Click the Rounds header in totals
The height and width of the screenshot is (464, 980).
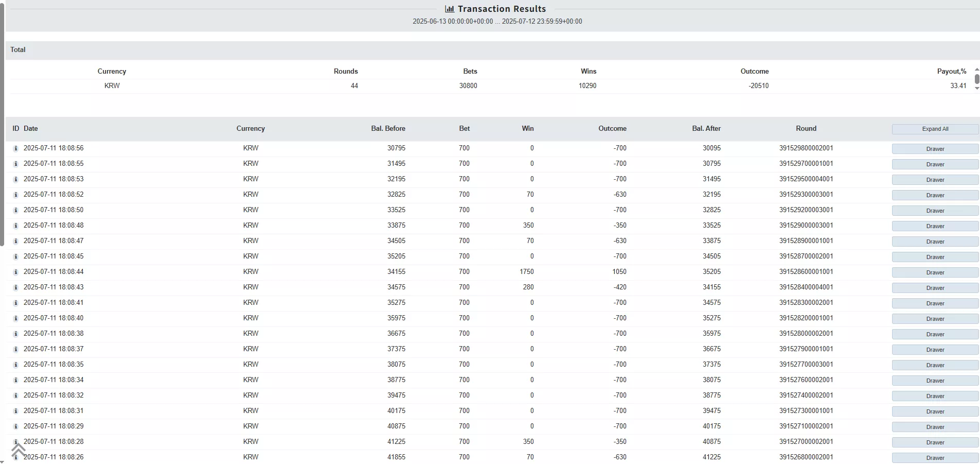click(x=346, y=72)
